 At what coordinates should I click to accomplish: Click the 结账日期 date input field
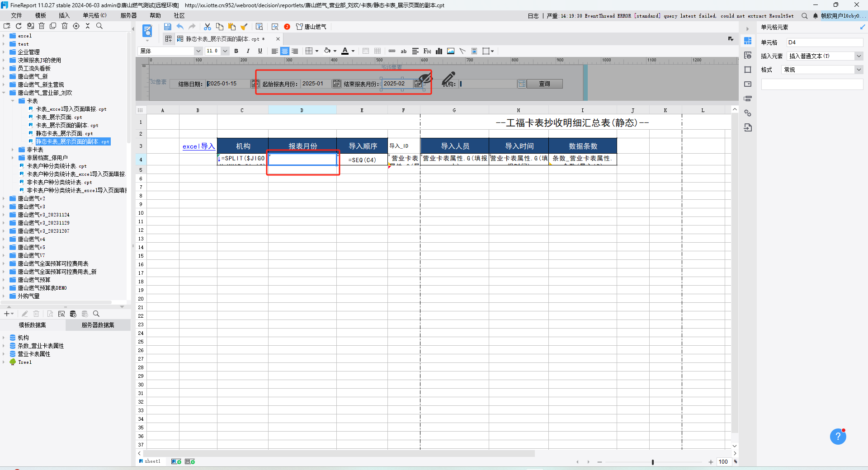(228, 84)
